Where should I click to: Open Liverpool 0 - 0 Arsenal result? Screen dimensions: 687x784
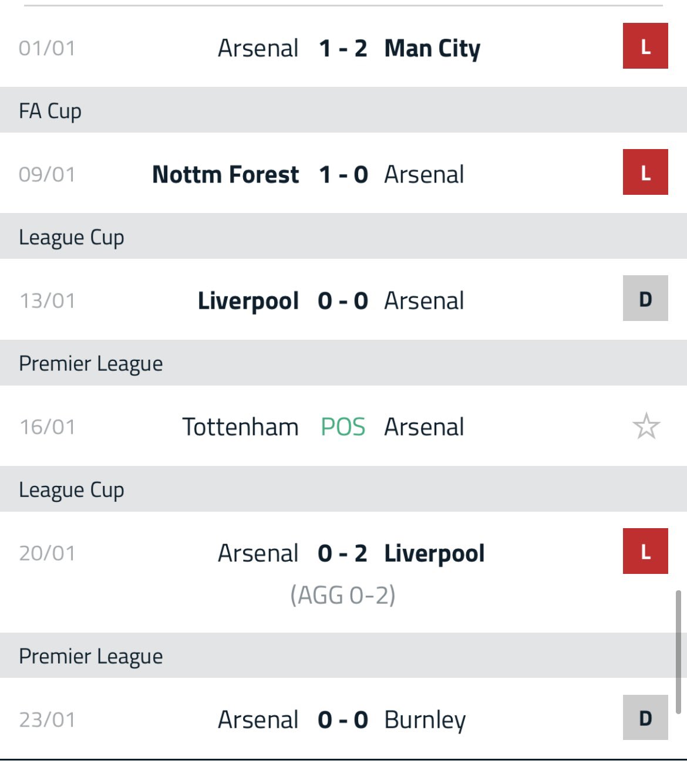point(343,300)
